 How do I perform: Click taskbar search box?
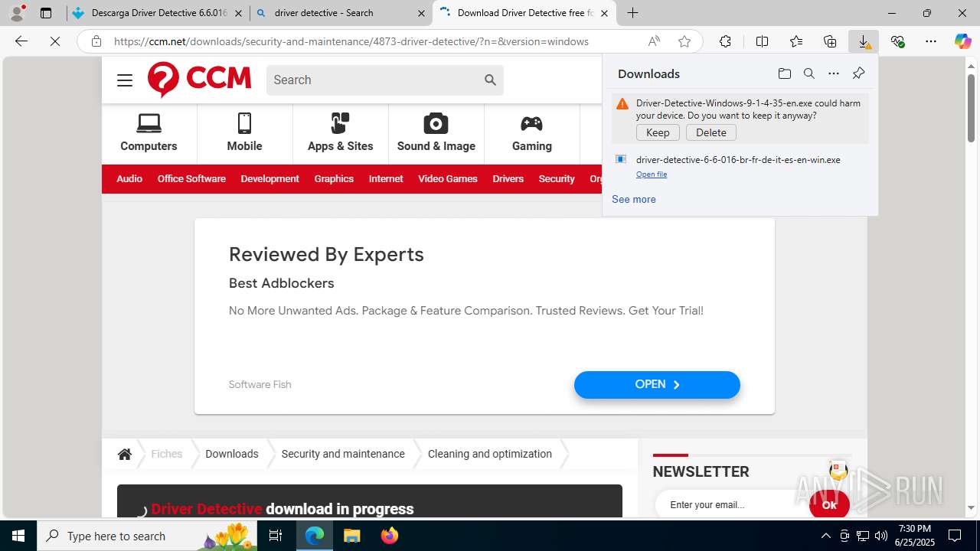tap(148, 536)
